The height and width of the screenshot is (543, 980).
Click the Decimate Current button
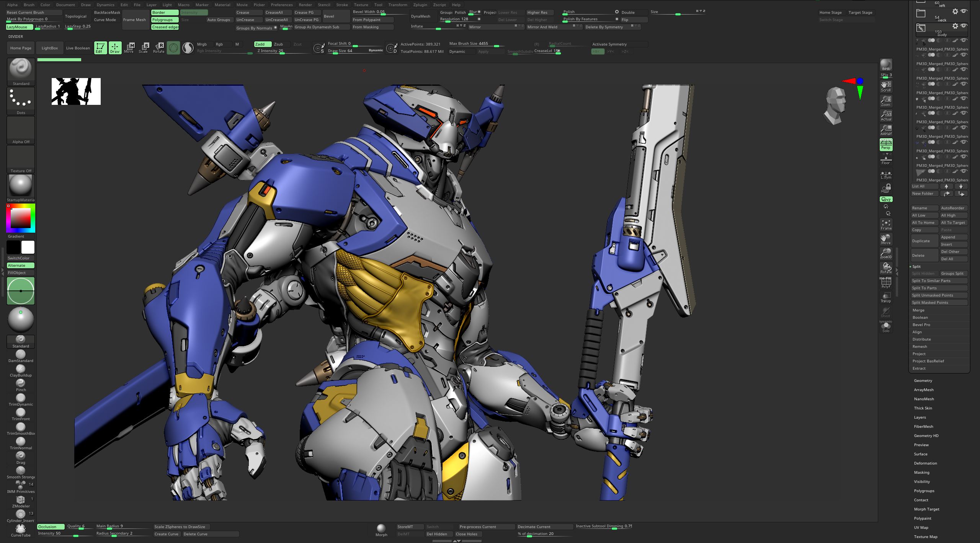click(544, 527)
